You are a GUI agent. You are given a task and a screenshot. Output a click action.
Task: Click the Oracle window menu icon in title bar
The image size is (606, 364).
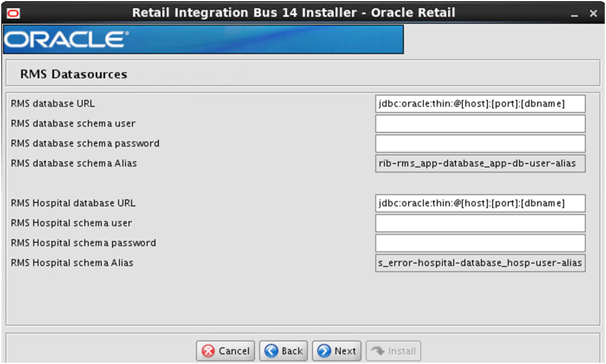point(13,14)
